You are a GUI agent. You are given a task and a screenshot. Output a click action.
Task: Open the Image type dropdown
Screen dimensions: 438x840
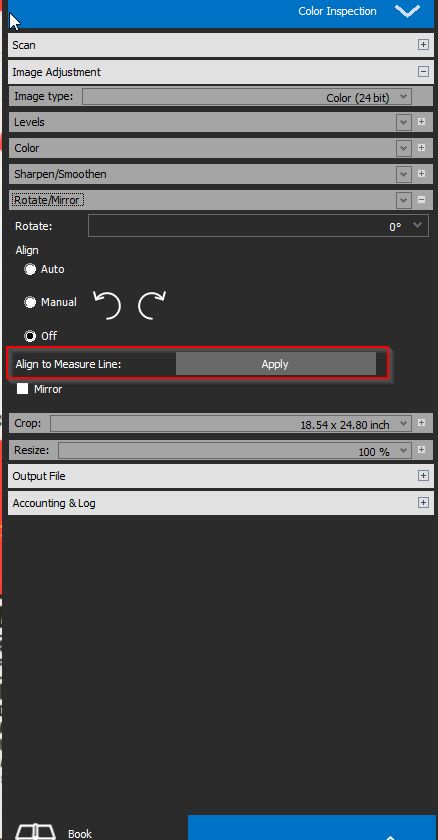click(x=247, y=97)
